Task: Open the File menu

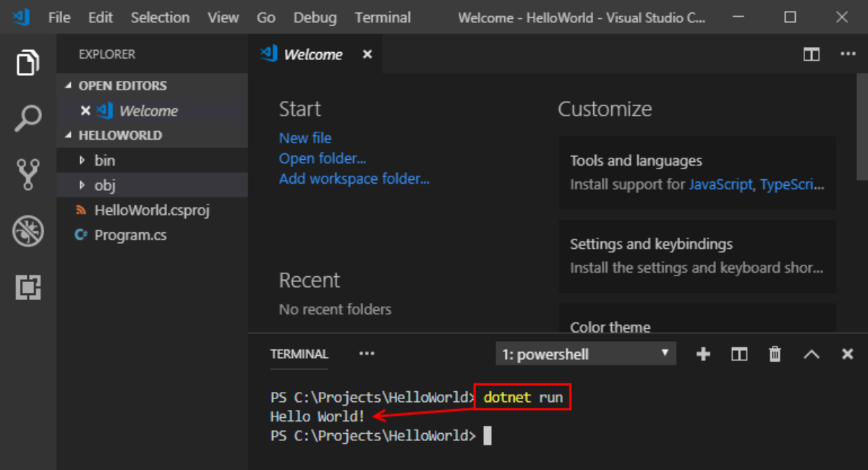Action: [x=59, y=17]
